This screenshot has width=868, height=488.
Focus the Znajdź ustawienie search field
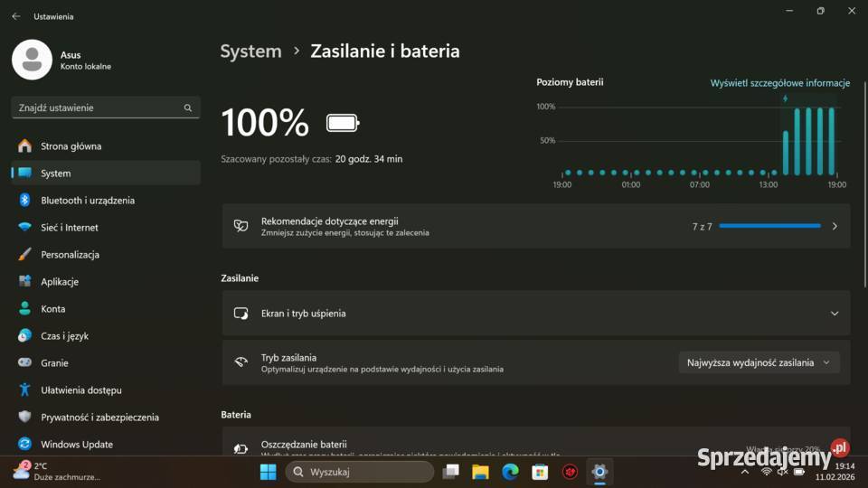click(106, 108)
